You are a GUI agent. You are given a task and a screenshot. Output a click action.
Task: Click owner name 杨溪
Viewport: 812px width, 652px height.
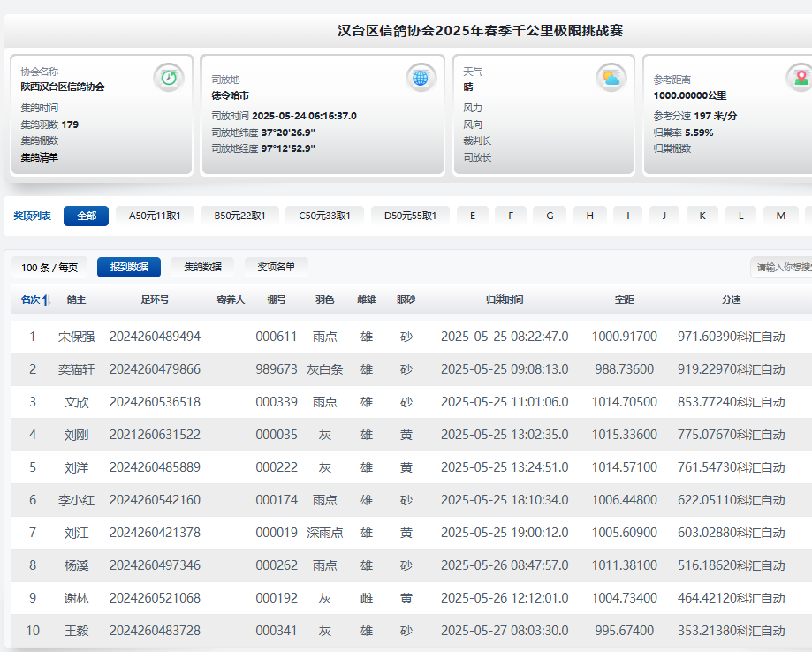(76, 565)
